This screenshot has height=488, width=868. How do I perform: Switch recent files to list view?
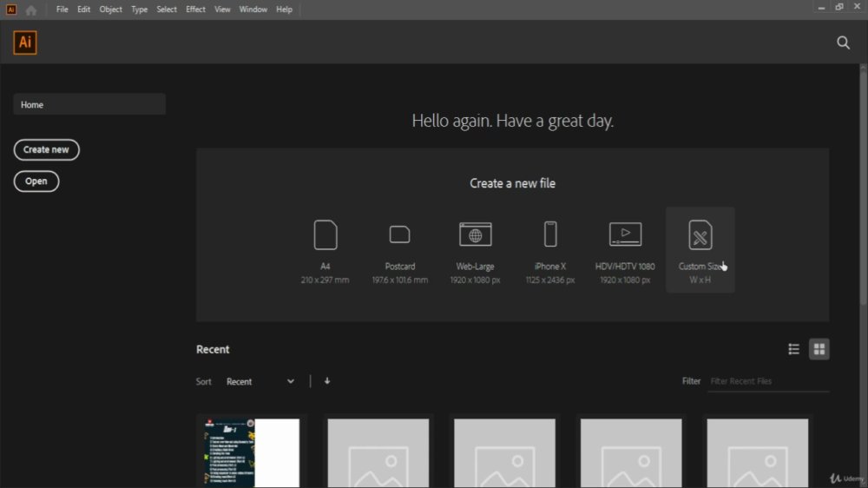794,349
